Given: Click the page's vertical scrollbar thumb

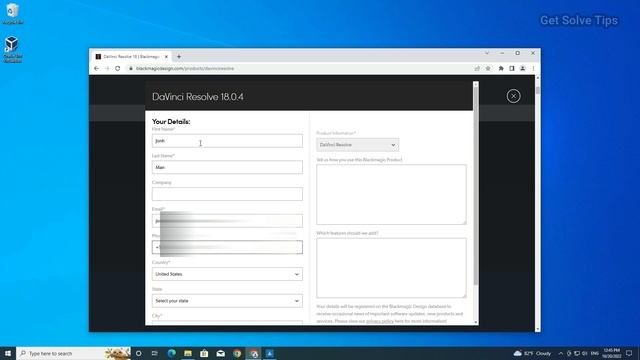Looking at the screenshot, I should coord(538,91).
